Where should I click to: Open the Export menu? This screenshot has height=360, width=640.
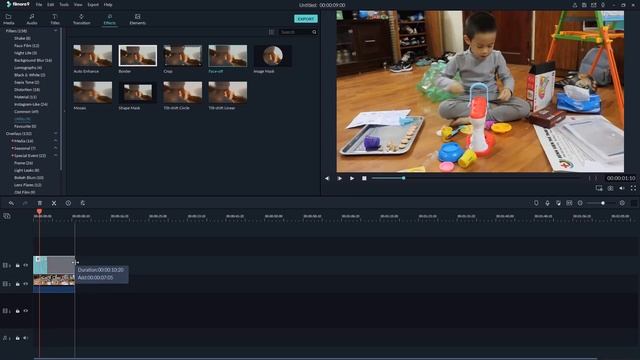[93, 5]
